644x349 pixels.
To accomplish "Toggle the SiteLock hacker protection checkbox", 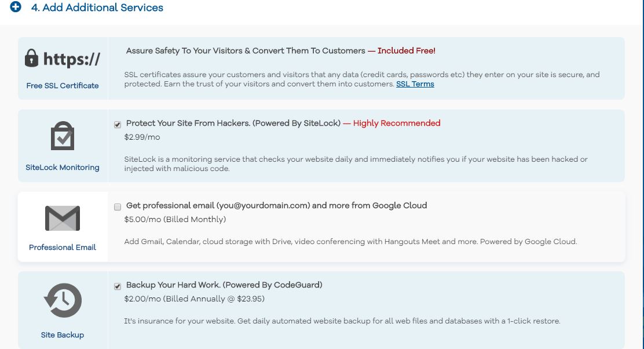I will click(x=118, y=124).
